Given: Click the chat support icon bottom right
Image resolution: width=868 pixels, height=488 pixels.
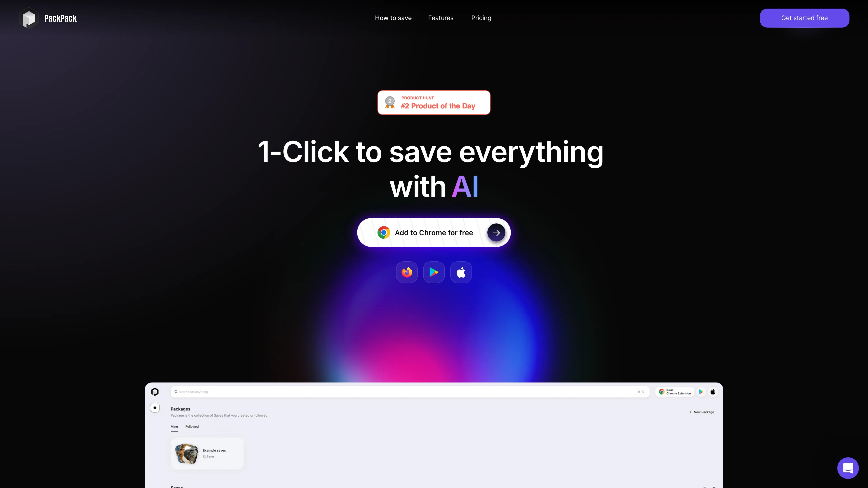Looking at the screenshot, I should pos(848,468).
